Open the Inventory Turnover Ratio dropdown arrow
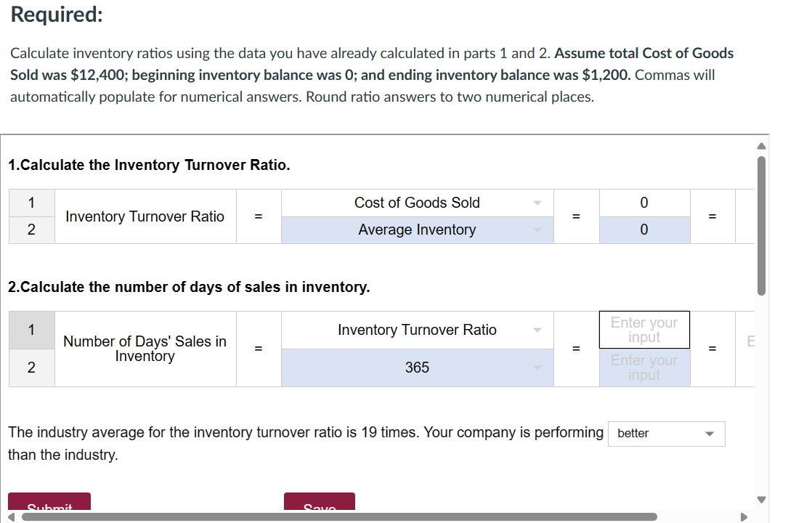 [537, 330]
